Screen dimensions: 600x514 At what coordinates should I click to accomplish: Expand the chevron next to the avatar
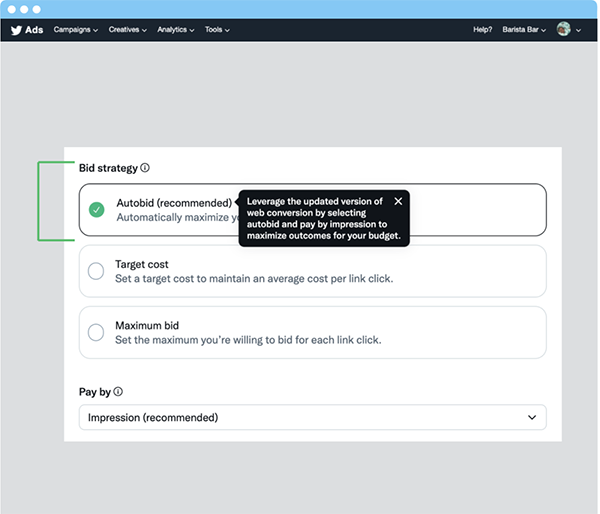point(578,30)
